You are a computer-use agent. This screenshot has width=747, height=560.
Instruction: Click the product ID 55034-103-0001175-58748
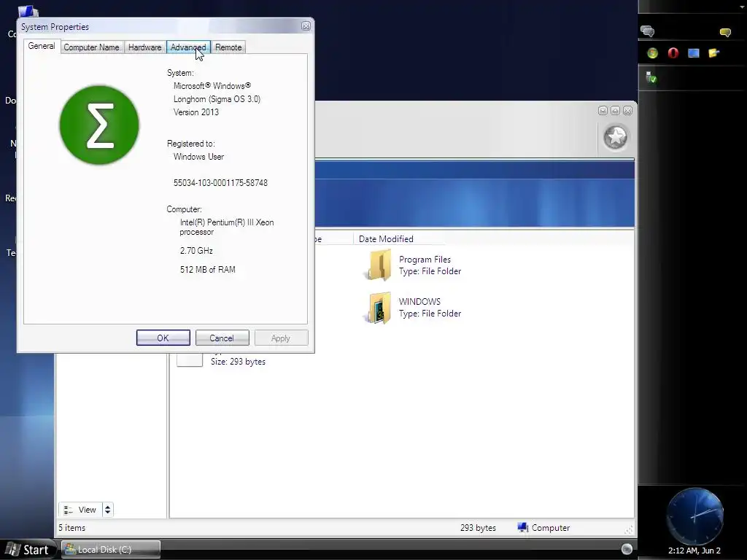(220, 183)
